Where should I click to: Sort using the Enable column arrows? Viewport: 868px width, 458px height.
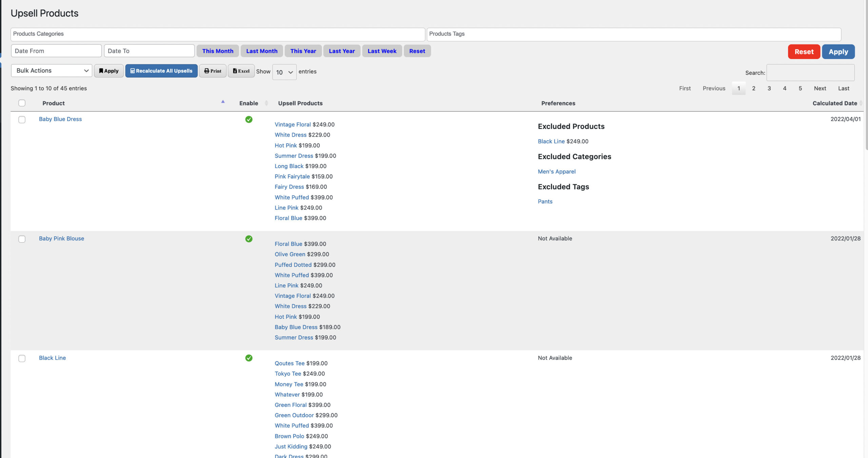(266, 103)
